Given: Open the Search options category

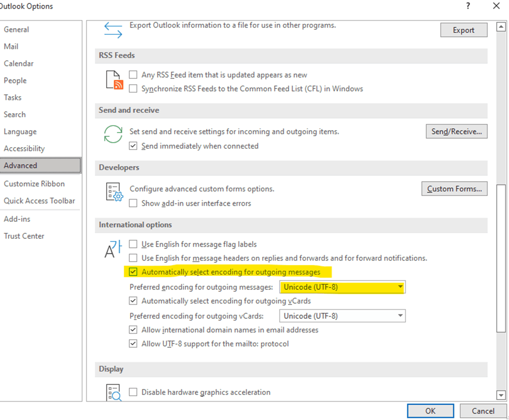Looking at the screenshot, I should click(40, 114).
